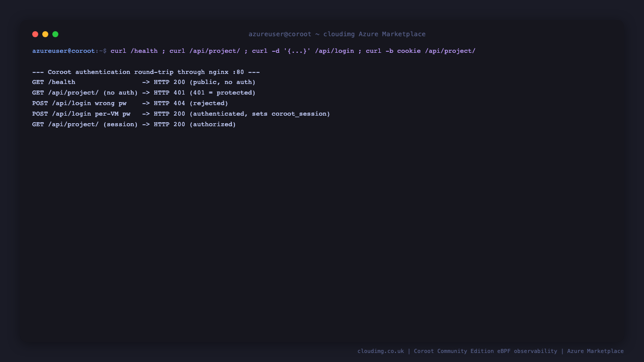Click the prompt 'azureuser@coroot'
Image resolution: width=644 pixels, height=362 pixels.
click(x=63, y=51)
